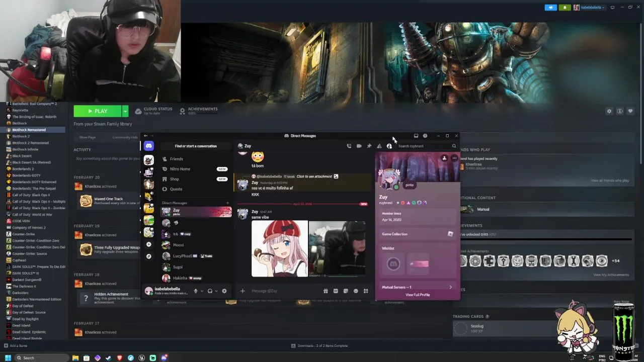The width and height of the screenshot is (644, 362).
Task: Open Steam game info icon
Action: click(x=620, y=111)
